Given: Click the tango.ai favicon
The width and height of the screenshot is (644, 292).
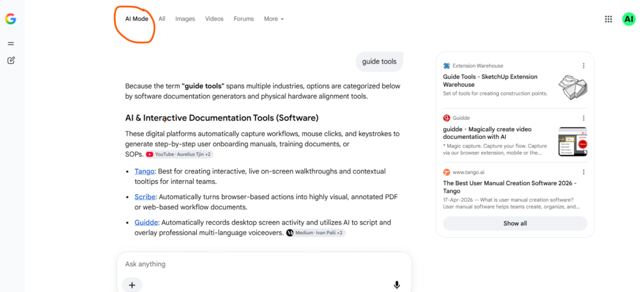Looking at the screenshot, I should pyautogui.click(x=447, y=172).
